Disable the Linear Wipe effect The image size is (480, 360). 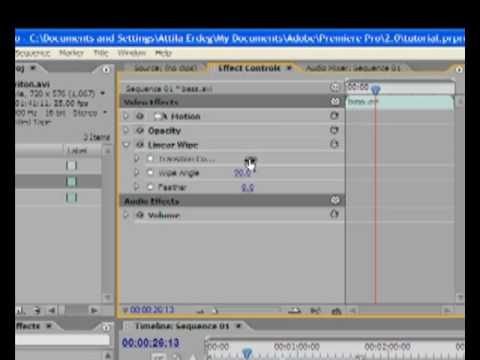(140, 145)
